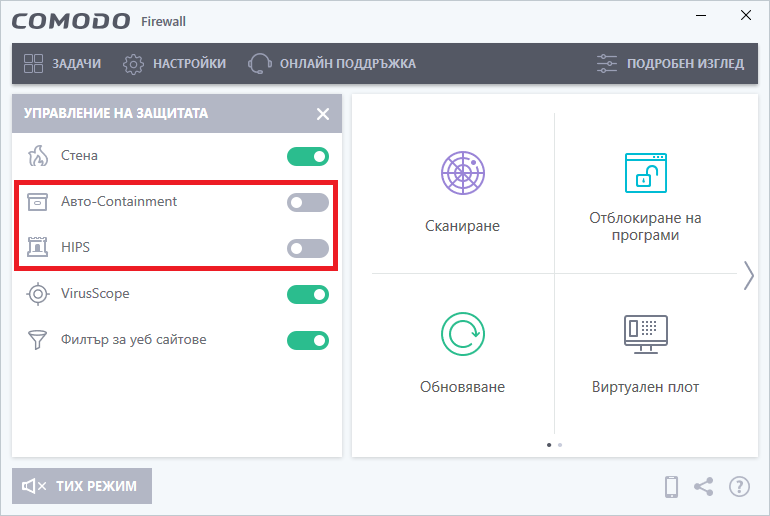Open the Задачи grid icon
770x516 pixels.
click(33, 63)
